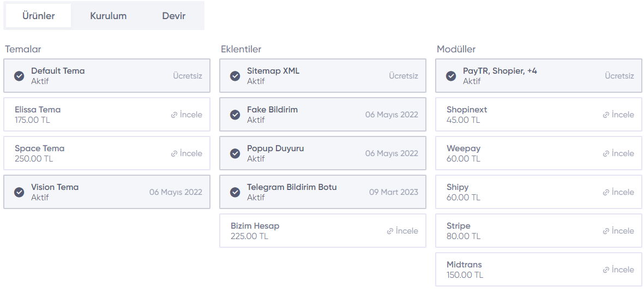Image resolution: width=644 pixels, height=292 pixels.
Task: Select the Popup Duyuru plugin card
Action: point(323,153)
